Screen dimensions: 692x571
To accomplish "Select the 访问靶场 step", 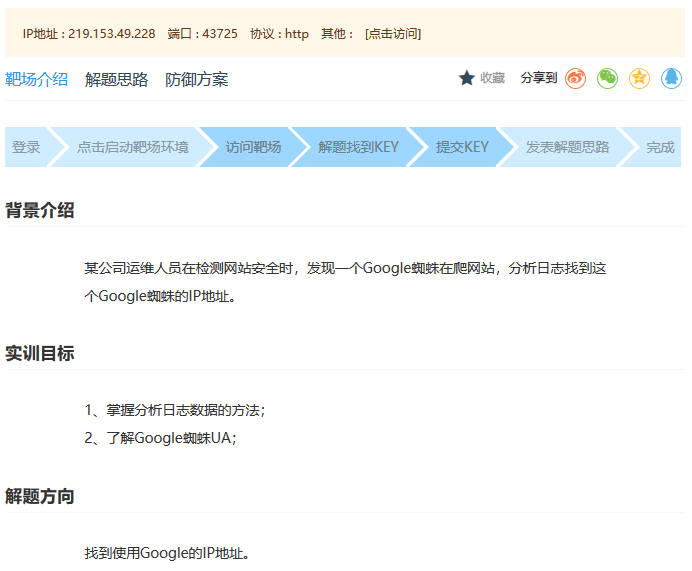I will (253, 147).
